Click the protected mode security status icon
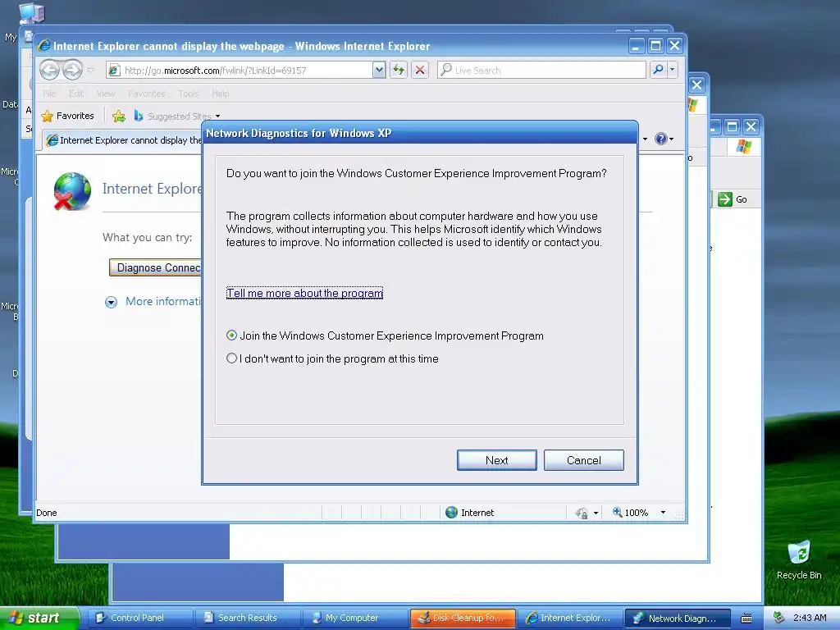Viewport: 840px width, 630px height. coord(582,514)
